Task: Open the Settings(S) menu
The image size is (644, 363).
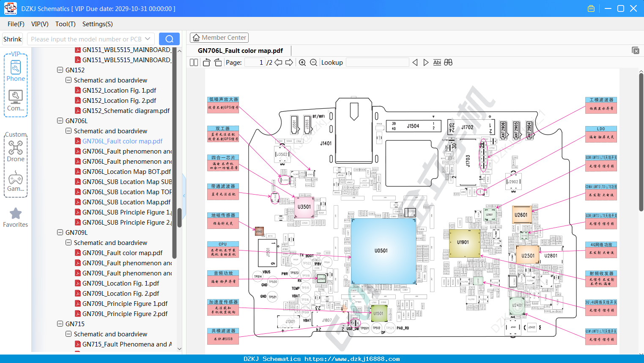Action: pyautogui.click(x=98, y=24)
